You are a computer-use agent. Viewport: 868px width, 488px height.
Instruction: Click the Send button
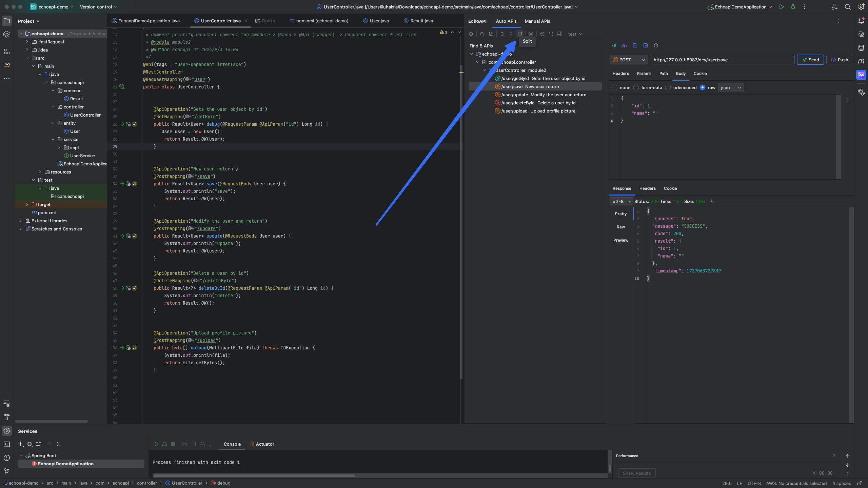pos(810,60)
